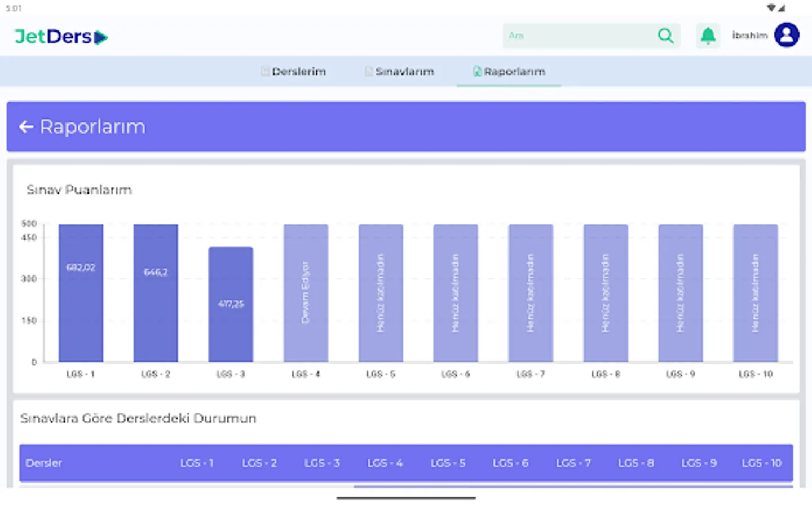This screenshot has width=812, height=508.
Task: Open search using the magnifier icon
Action: [x=666, y=35]
